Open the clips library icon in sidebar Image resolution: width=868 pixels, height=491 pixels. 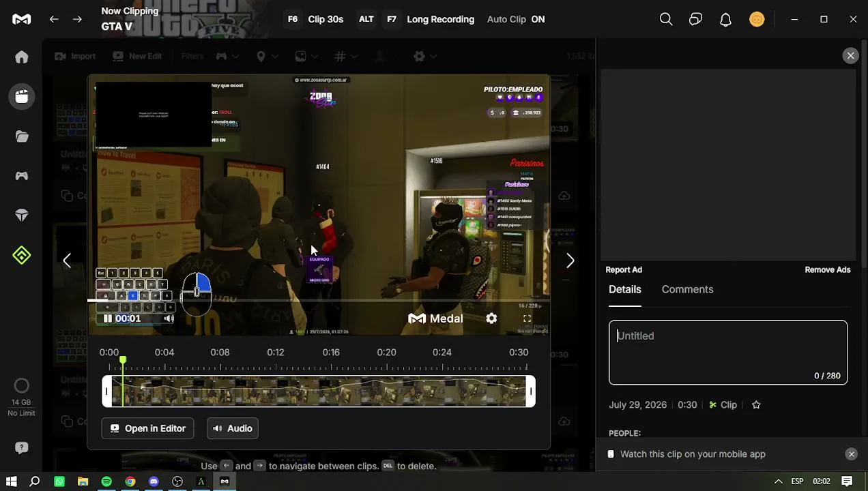[22, 97]
